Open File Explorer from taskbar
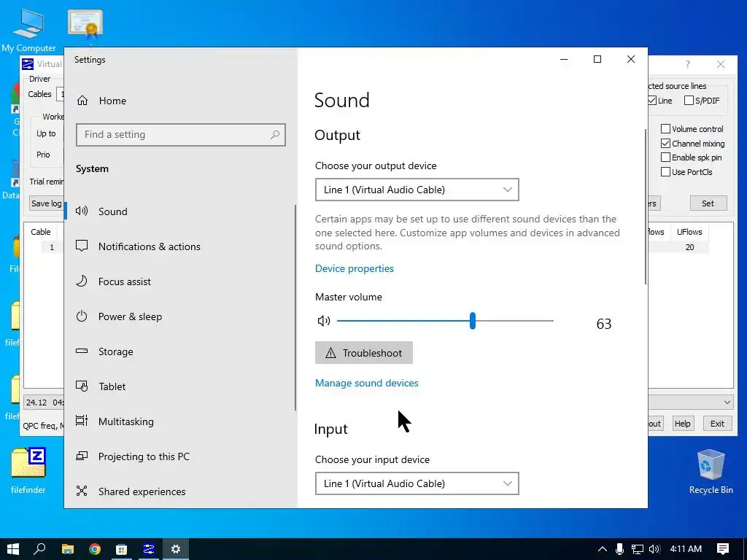This screenshot has width=747, height=560. 68,549
